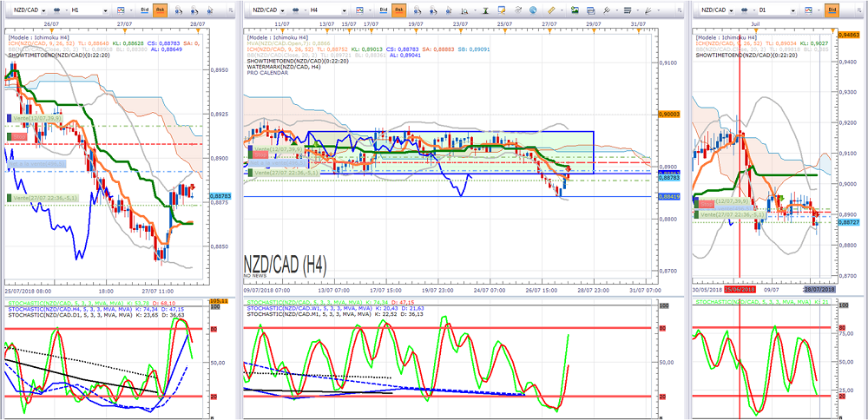The width and height of the screenshot is (868, 420).
Task: Click the print chart icon in the H4 toolbar
Action: [x=590, y=10]
